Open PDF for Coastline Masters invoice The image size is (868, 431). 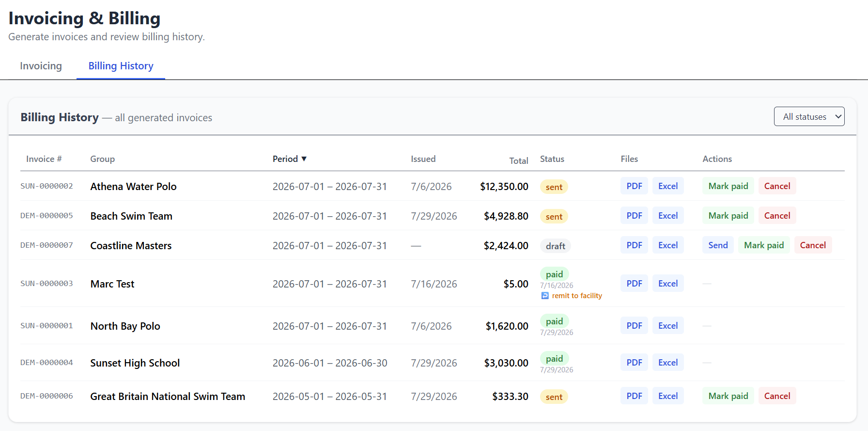634,245
